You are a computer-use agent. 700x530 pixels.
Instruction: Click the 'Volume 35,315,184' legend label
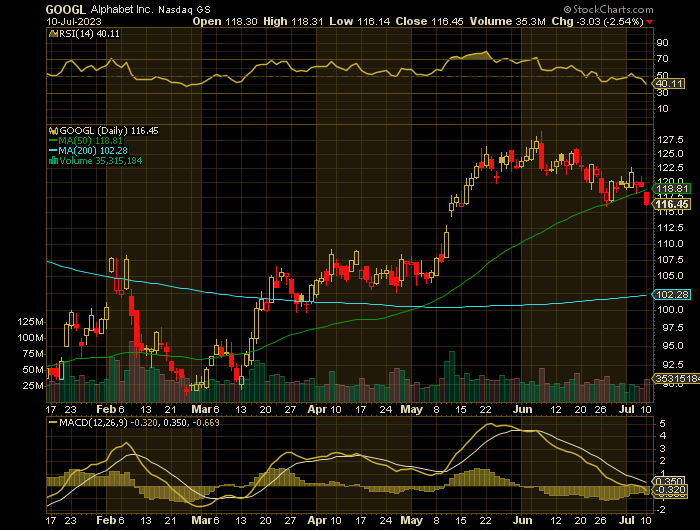click(100, 161)
